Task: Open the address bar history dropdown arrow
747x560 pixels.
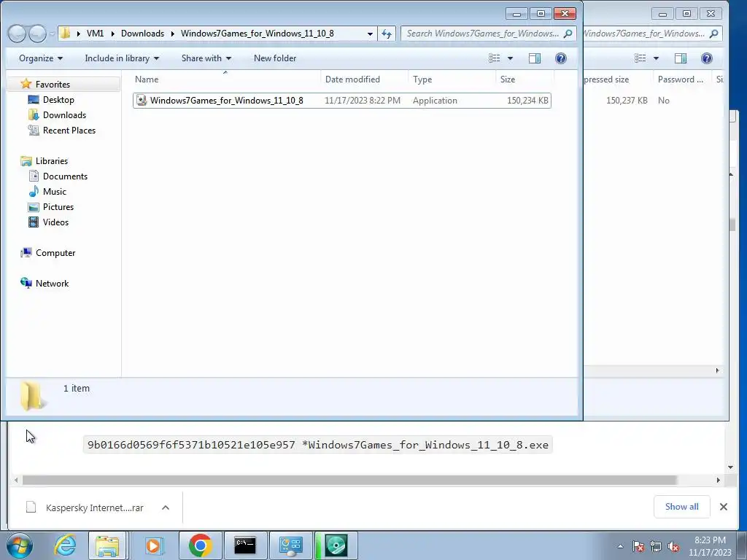Action: click(x=370, y=34)
